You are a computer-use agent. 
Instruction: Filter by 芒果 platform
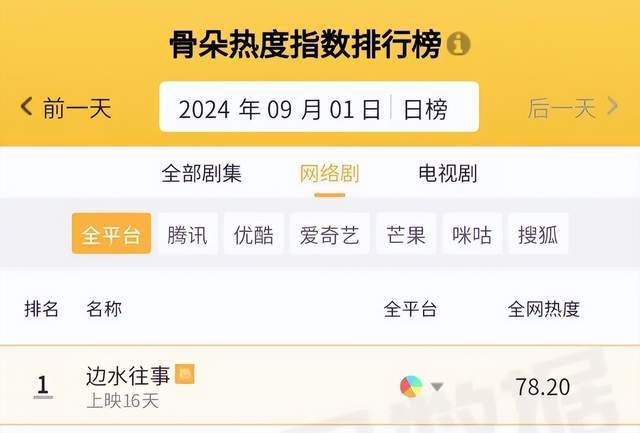coord(406,235)
